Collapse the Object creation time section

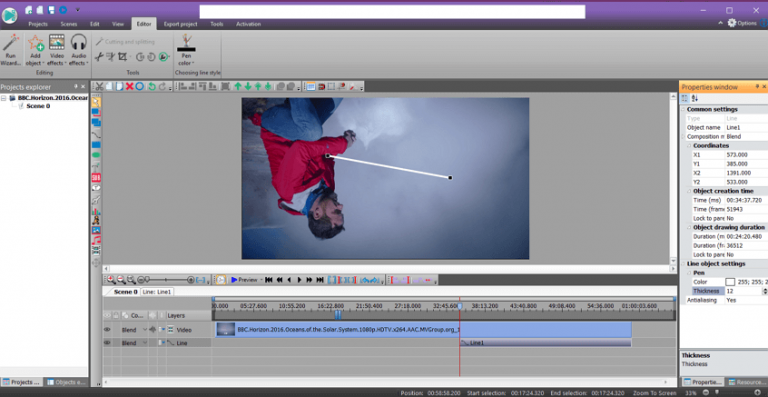tap(690, 191)
